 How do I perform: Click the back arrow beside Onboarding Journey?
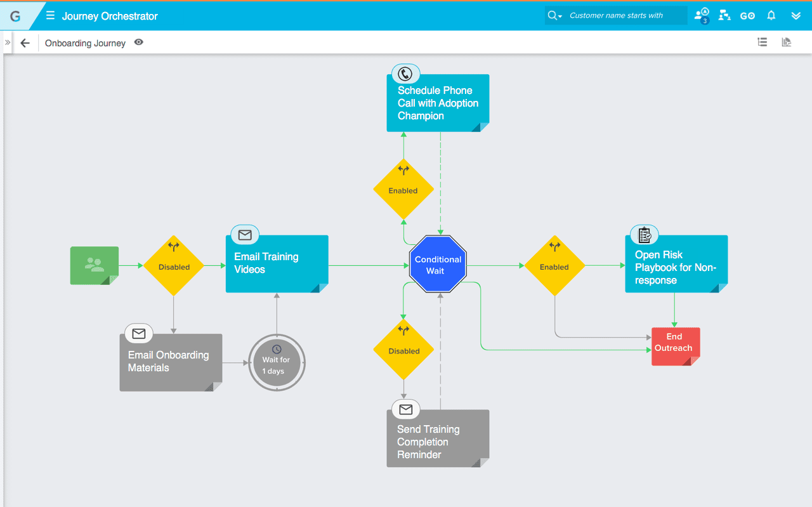point(25,43)
